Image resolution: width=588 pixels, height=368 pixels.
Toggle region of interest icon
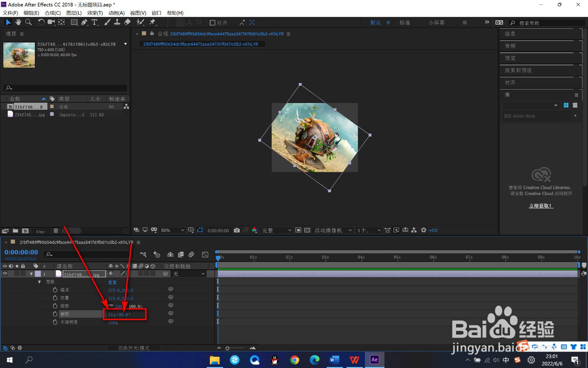pyautogui.click(x=298, y=230)
